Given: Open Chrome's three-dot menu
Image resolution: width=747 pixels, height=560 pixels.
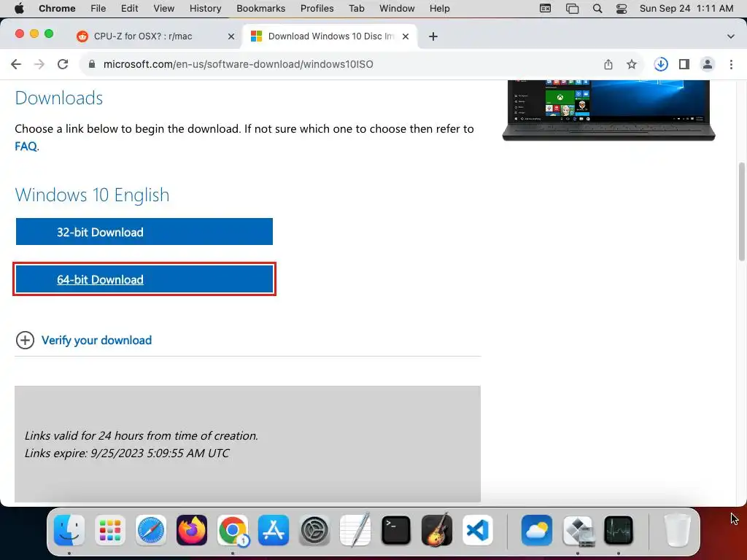Looking at the screenshot, I should point(731,64).
